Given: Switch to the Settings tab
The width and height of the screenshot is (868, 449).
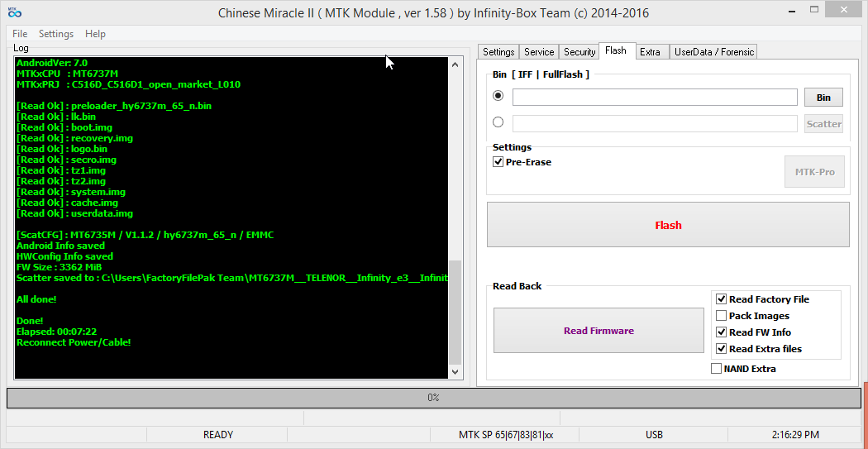Looking at the screenshot, I should 498,51.
